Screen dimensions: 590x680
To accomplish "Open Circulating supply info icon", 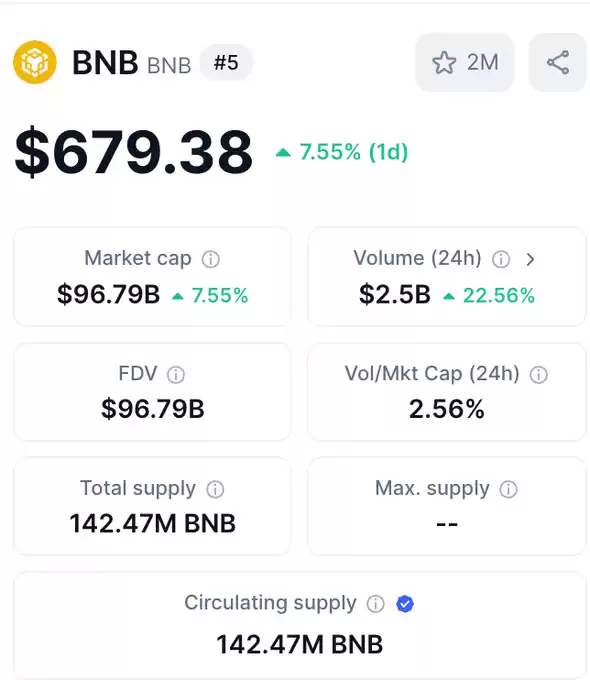I will pyautogui.click(x=376, y=604).
